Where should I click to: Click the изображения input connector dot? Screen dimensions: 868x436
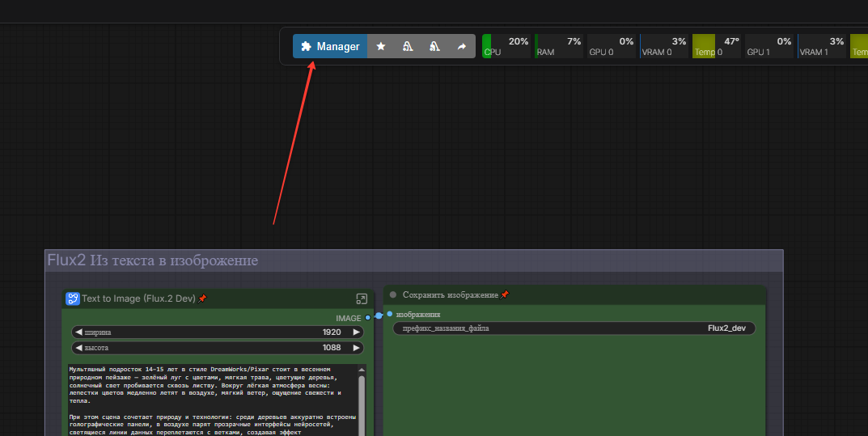coord(389,314)
